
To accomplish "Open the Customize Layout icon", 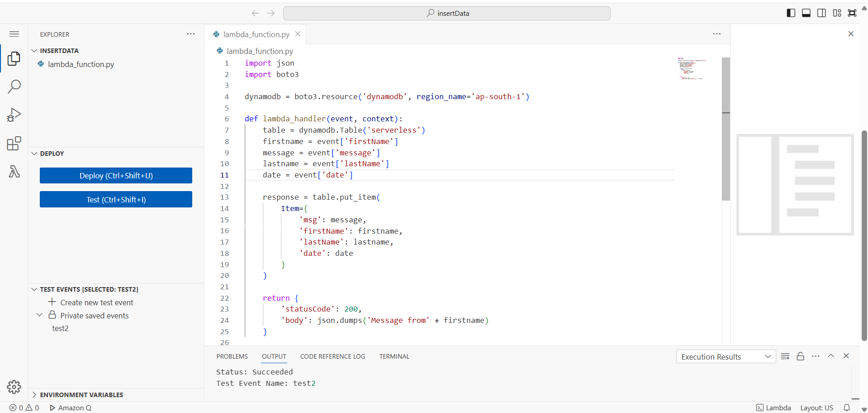I will click(x=837, y=13).
